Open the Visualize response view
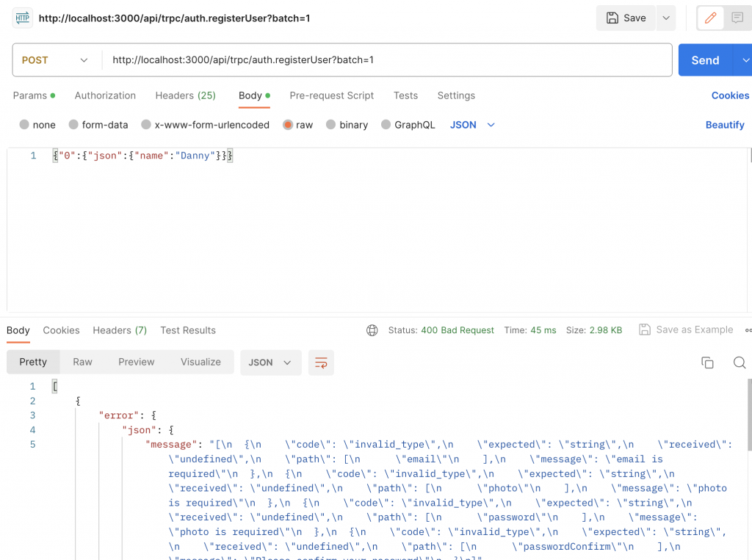The height and width of the screenshot is (560, 752). tap(200, 362)
